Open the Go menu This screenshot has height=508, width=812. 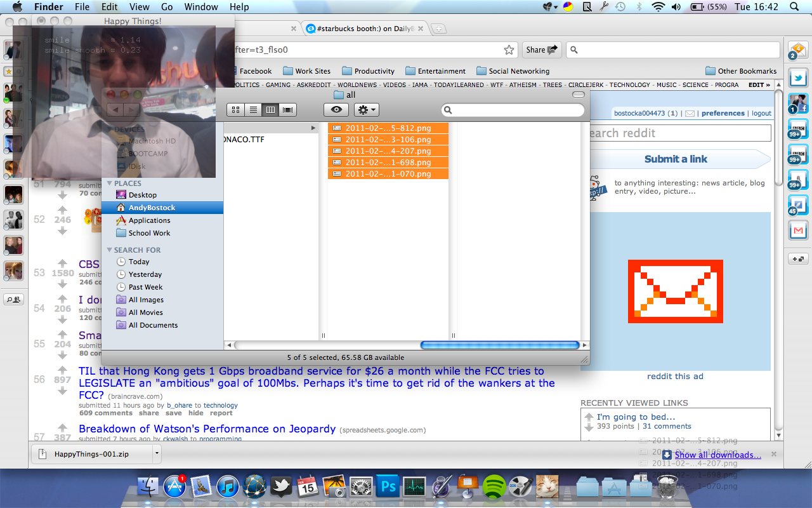point(167,7)
